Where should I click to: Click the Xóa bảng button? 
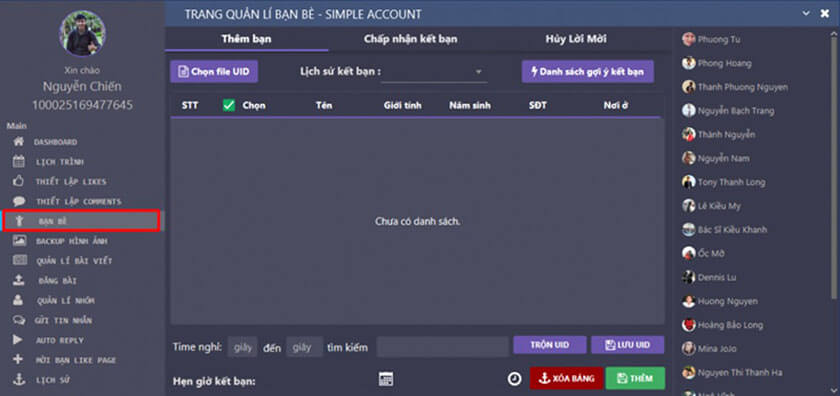click(x=567, y=378)
